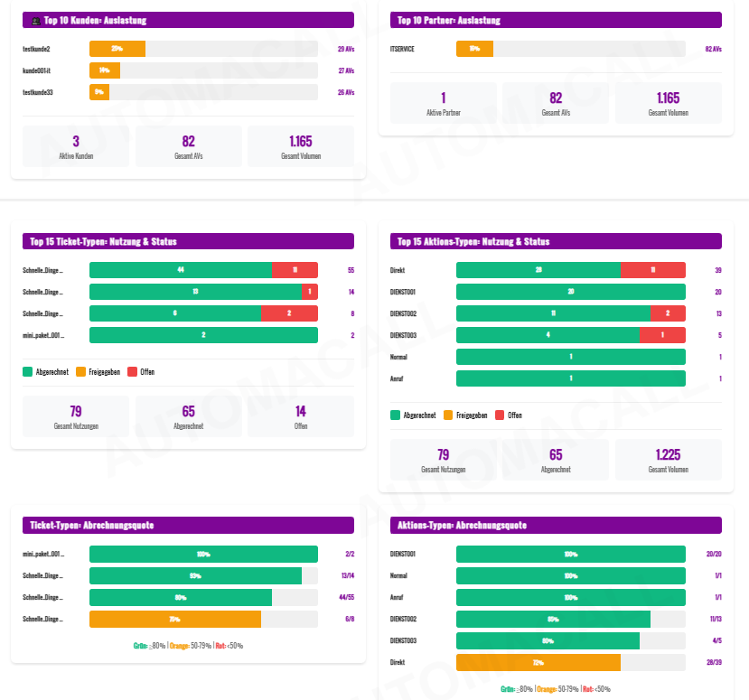Screen dimensions: 749x700
Task: Click orange Freigegeben legend swatch in Ticket-Typen panel
Action: tap(80, 371)
